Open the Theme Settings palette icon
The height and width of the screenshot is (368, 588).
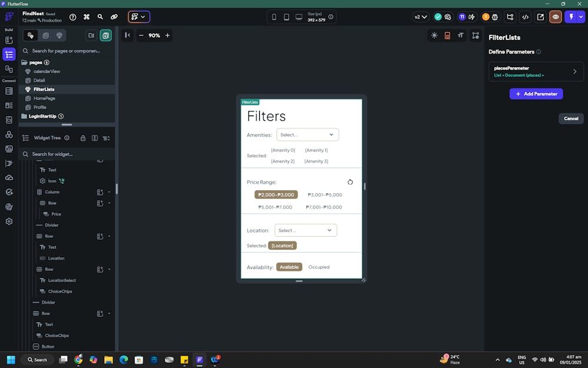click(9, 207)
